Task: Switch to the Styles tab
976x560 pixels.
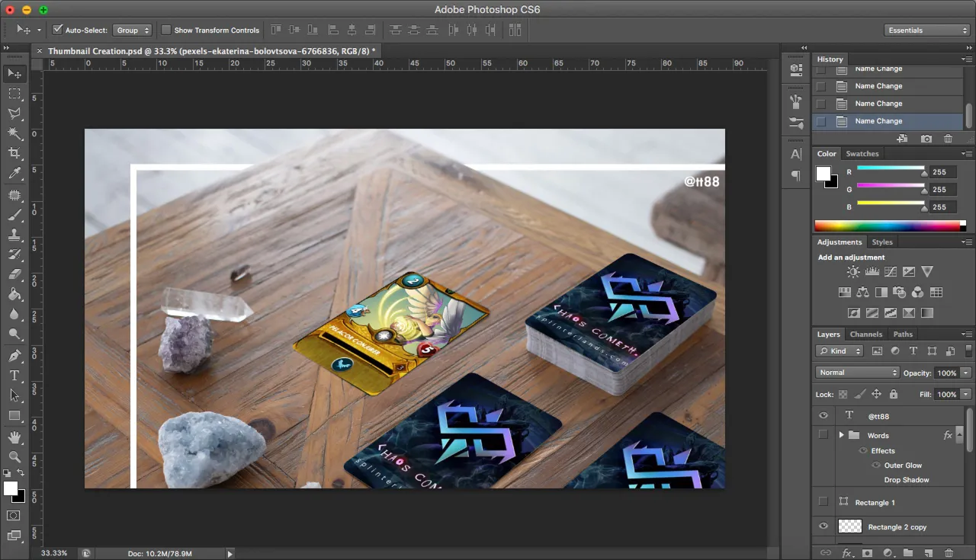Action: tap(882, 242)
